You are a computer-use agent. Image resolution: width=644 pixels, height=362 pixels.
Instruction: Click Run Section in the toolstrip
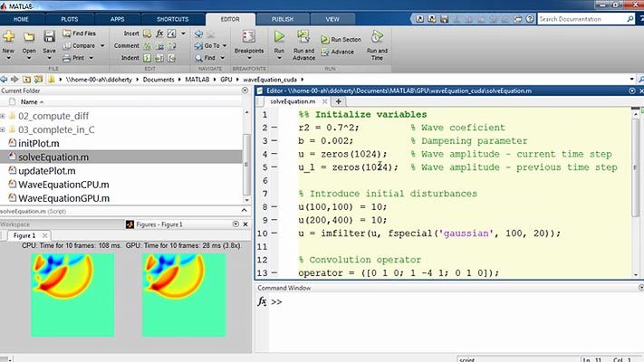pyautogui.click(x=340, y=40)
